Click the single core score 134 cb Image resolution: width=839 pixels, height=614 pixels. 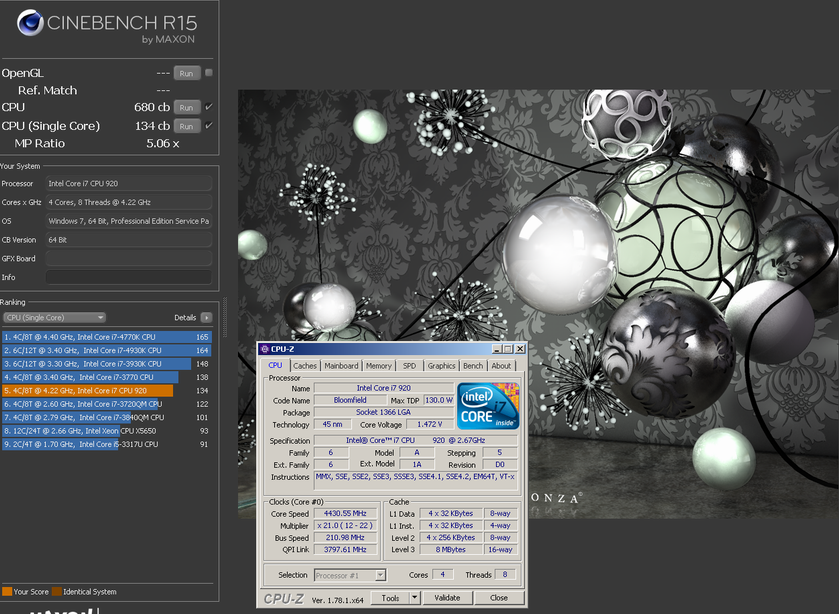tap(152, 126)
